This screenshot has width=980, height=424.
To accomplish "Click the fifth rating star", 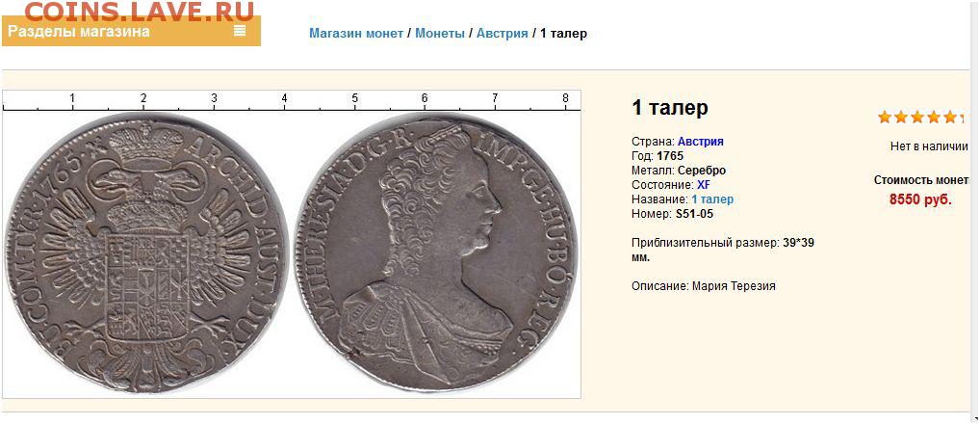I will (950, 117).
